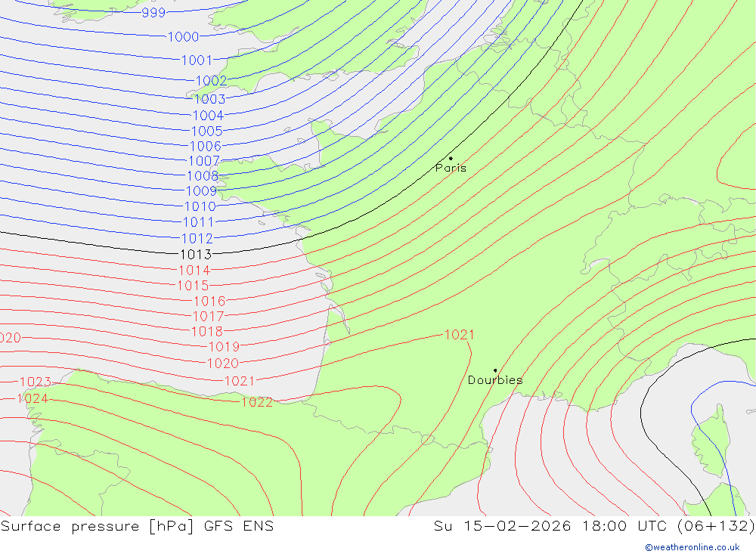This screenshot has height=554, width=756.
Task: Click the 1010 isobar label
Action: click(x=200, y=206)
